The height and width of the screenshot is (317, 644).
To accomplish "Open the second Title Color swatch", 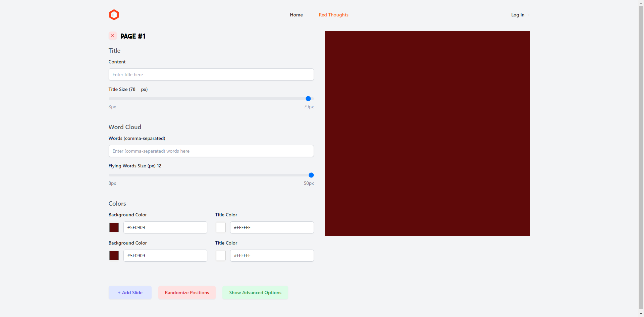I will [220, 255].
